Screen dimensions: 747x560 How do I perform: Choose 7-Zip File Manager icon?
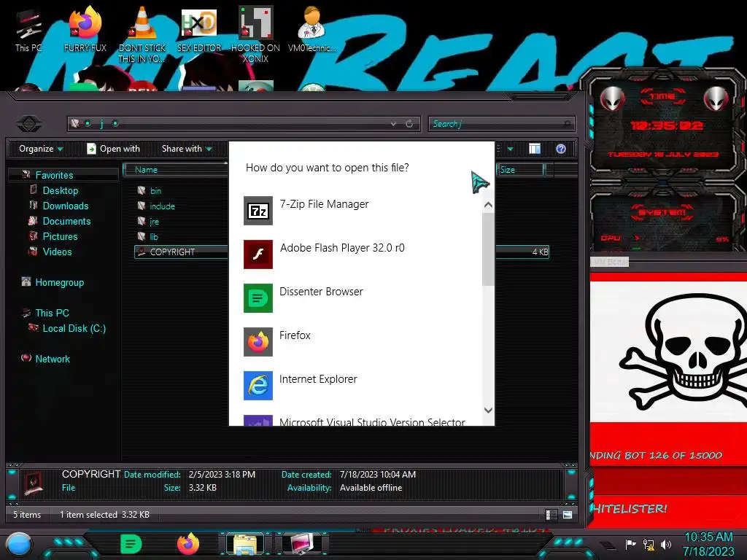coord(258,211)
